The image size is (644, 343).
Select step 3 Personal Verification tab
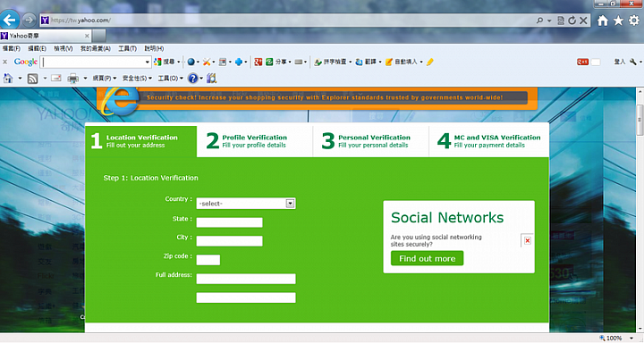[371, 141]
